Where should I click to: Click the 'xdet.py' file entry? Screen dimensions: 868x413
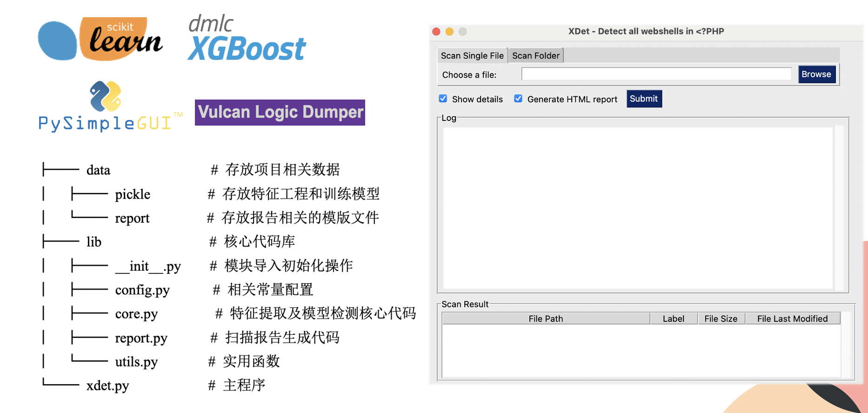point(108,386)
